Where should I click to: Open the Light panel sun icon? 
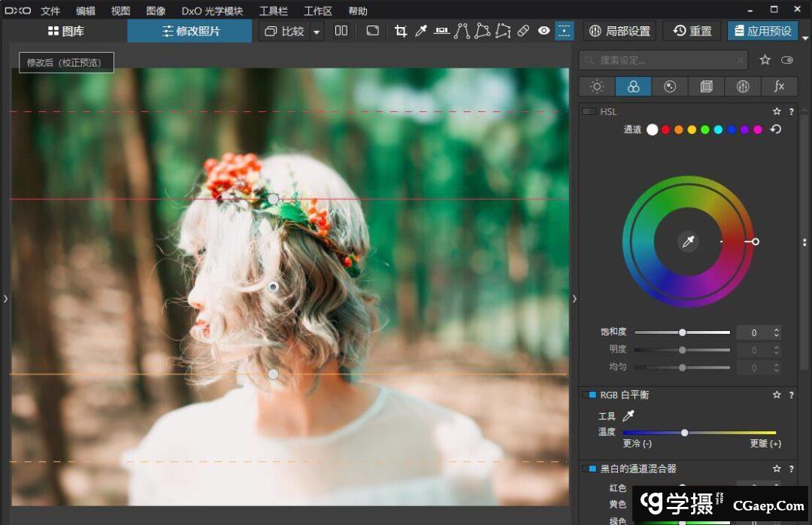tap(597, 86)
